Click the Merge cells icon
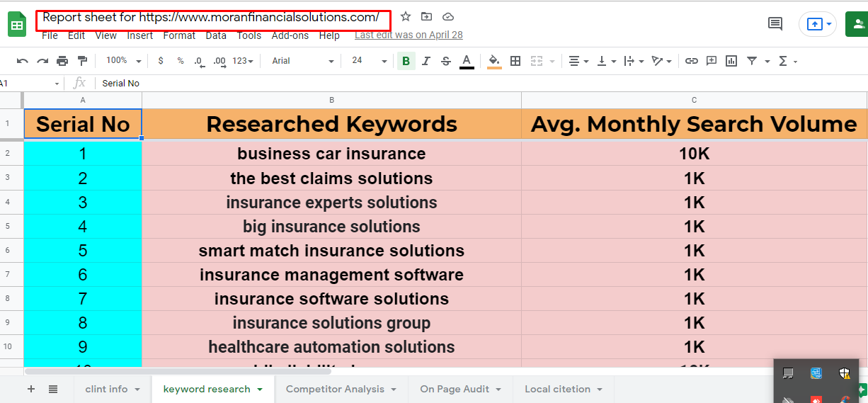868x403 pixels. [x=537, y=61]
